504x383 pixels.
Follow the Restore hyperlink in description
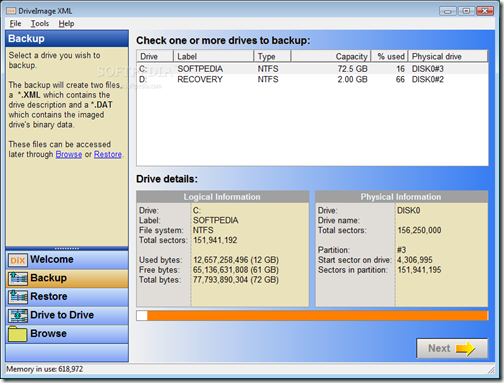click(x=108, y=154)
